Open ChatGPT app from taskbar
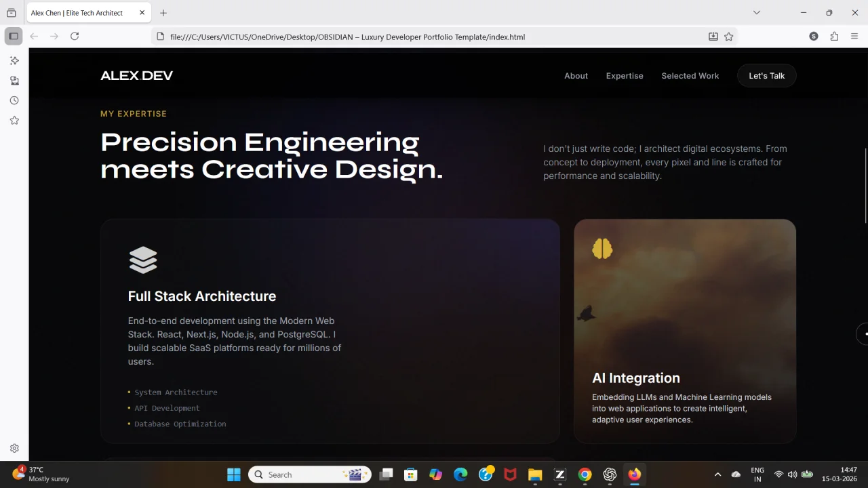Viewport: 868px width, 488px height. 610,474
